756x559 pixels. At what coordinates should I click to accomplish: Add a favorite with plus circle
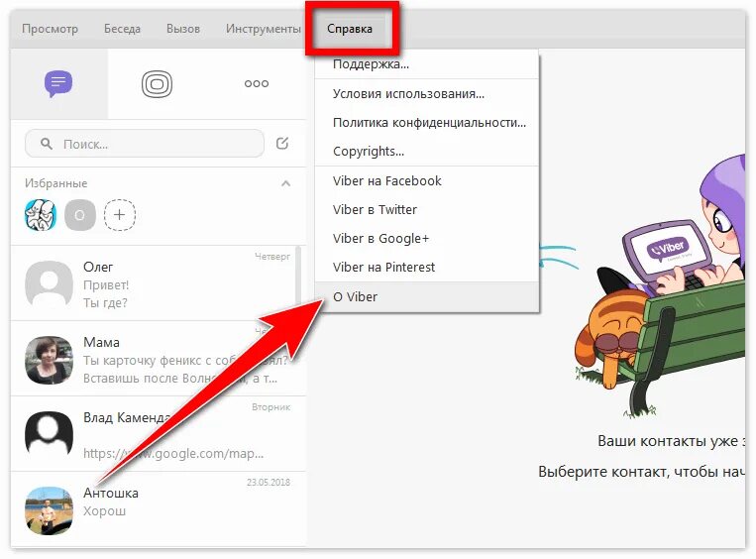coord(120,215)
